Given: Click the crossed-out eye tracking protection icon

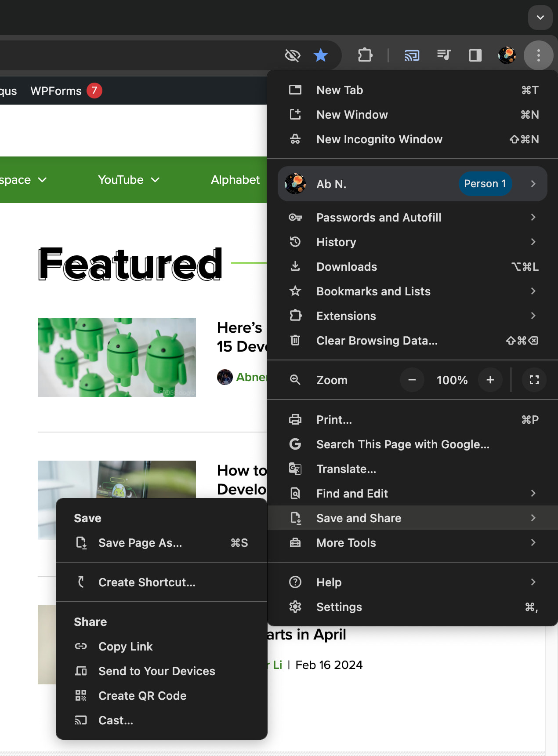Looking at the screenshot, I should [x=293, y=55].
